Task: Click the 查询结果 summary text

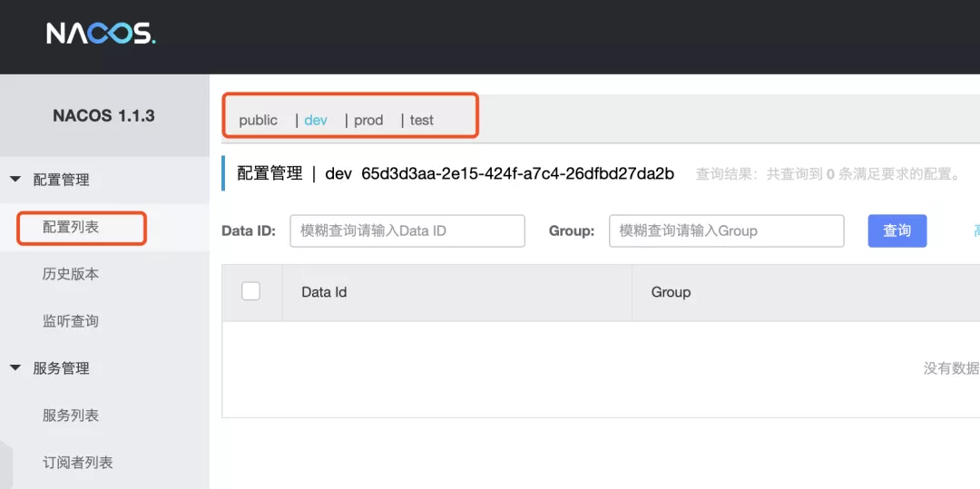Action: 828,174
